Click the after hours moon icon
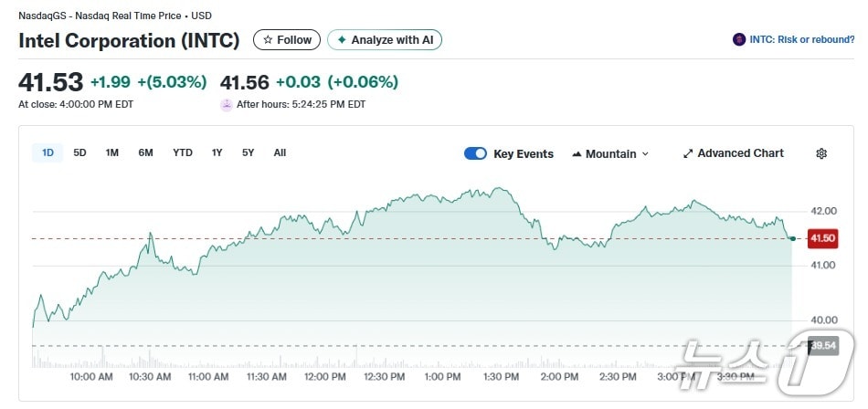 coord(227,104)
